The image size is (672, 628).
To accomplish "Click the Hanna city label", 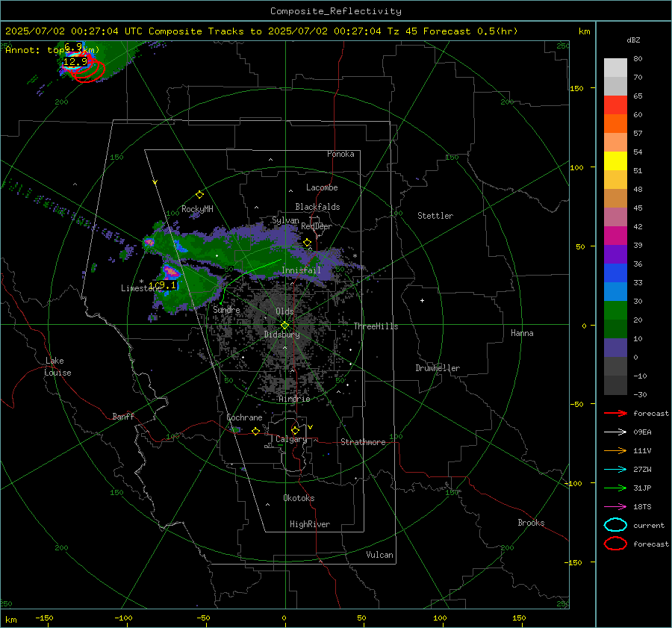I will coord(522,333).
